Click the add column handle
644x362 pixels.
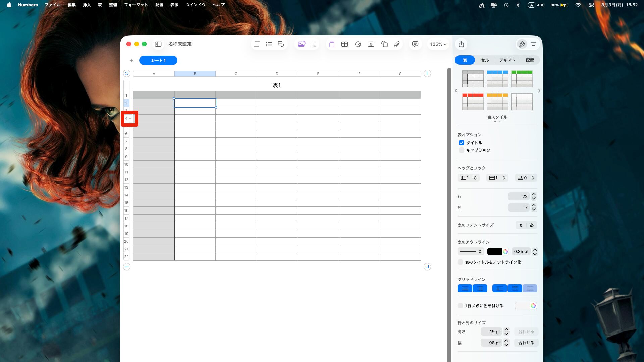(427, 73)
